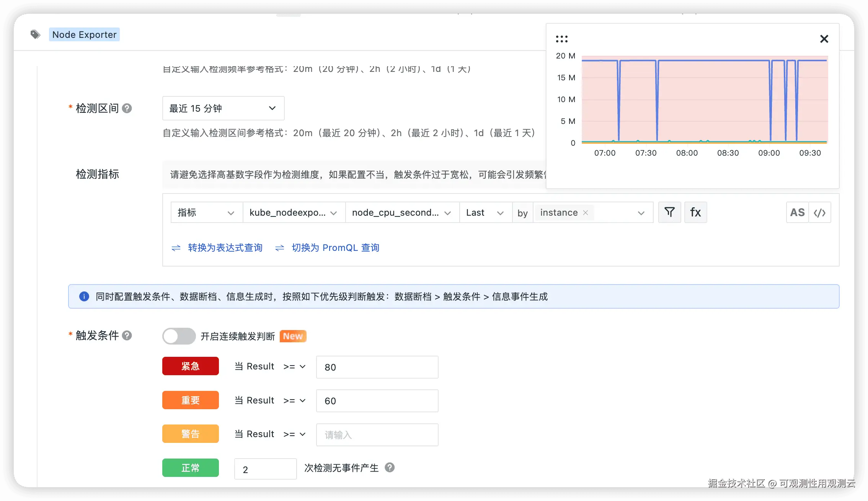Expand the Last aggregation dropdown
The height and width of the screenshot is (501, 868).
[x=485, y=213]
